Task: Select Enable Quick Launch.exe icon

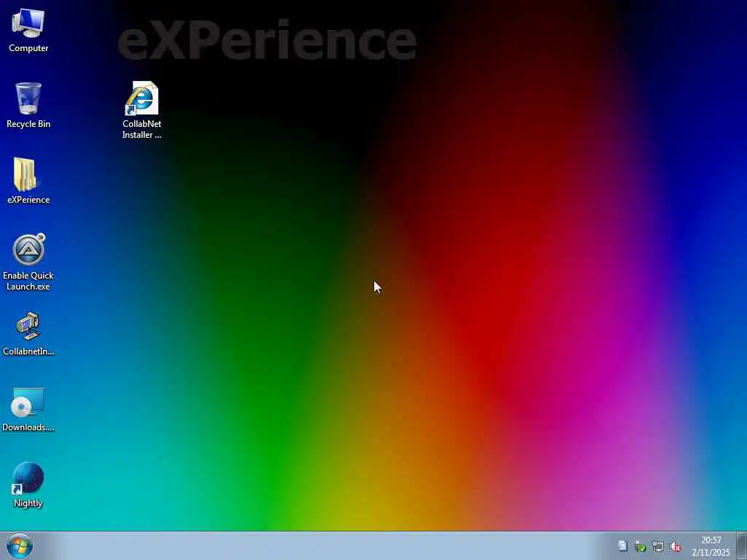Action: [28, 262]
